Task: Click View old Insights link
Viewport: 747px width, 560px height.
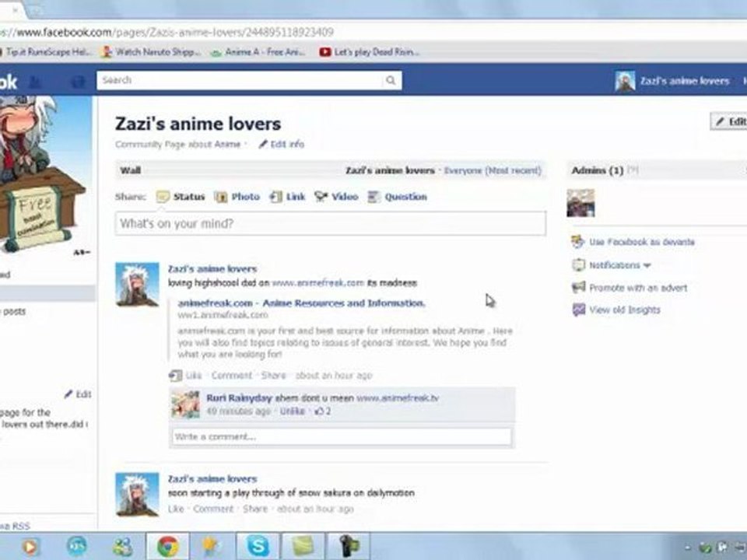Action: pyautogui.click(x=625, y=310)
